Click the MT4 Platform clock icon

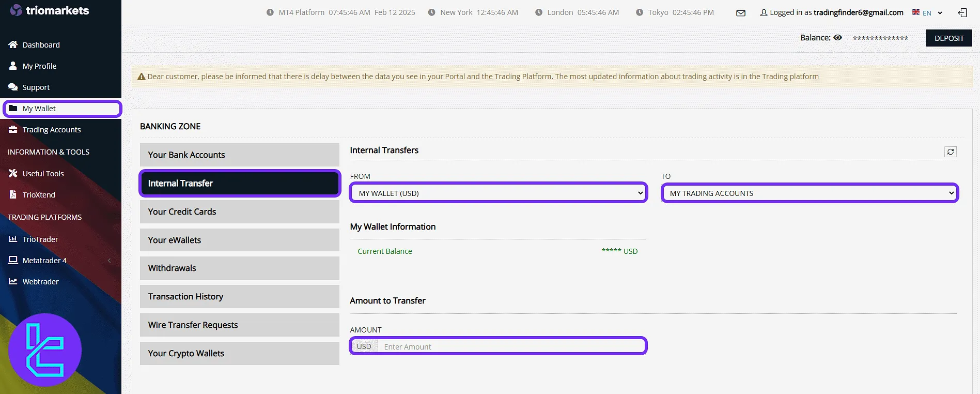click(x=270, y=12)
